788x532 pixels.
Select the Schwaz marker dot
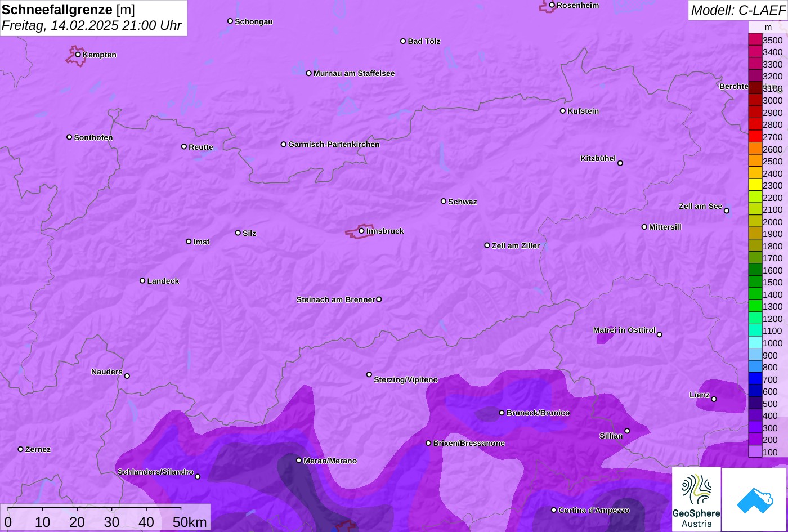443,201
